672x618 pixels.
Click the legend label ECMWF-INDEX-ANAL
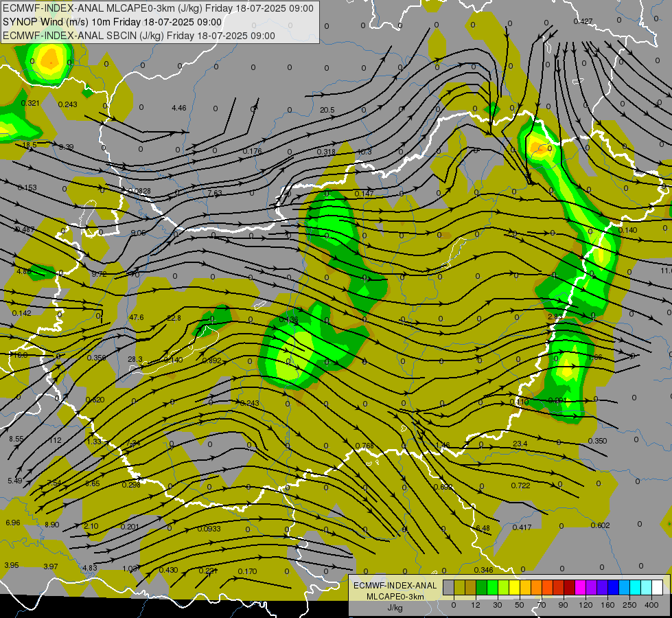[x=395, y=586]
